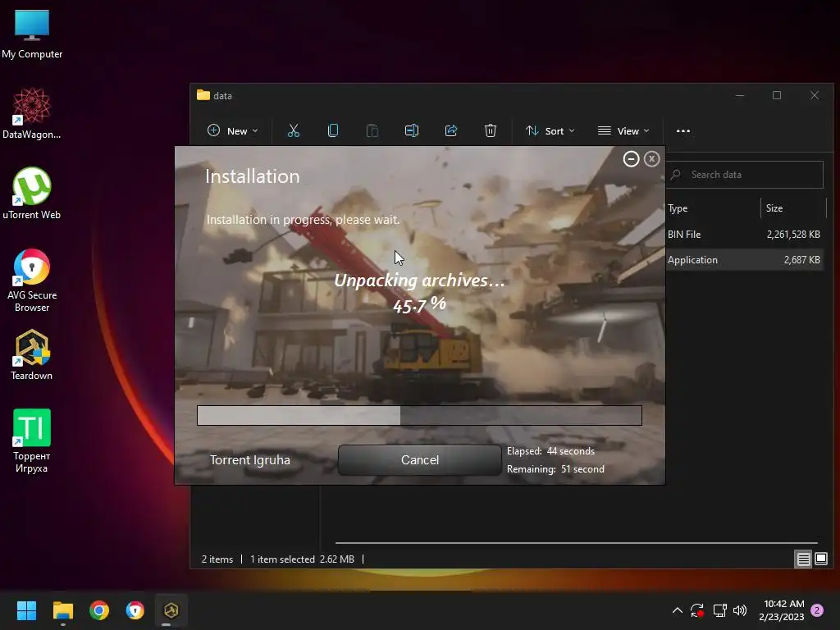
Task: Select the Application row in Explorer
Action: coord(745,260)
